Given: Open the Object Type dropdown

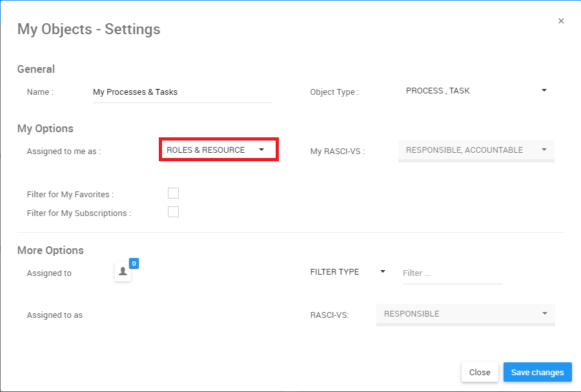Looking at the screenshot, I should pos(476,91).
